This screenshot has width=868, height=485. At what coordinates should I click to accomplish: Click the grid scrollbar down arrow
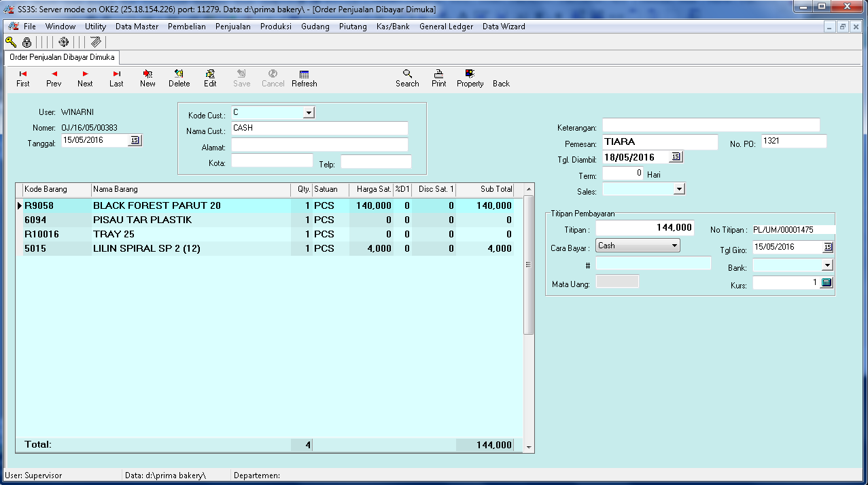click(x=529, y=448)
